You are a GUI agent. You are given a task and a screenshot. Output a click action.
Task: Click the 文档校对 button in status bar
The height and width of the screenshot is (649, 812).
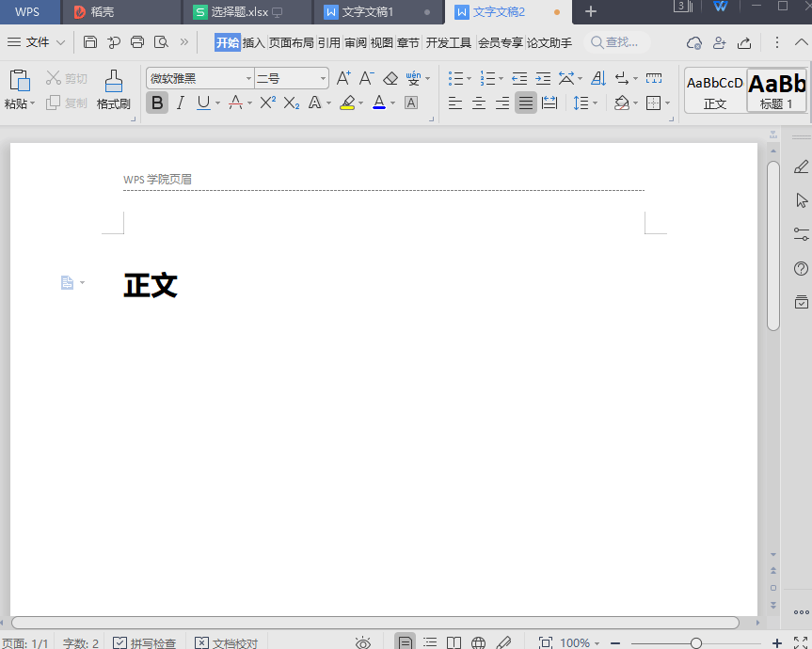(226, 643)
